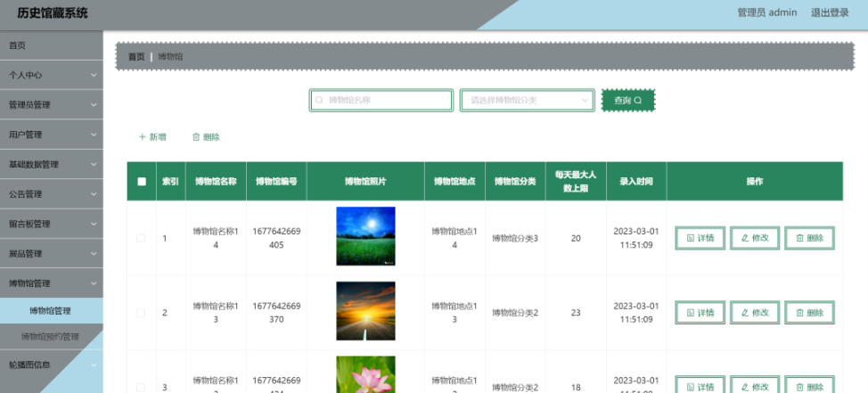Image resolution: width=868 pixels, height=393 pixels.
Task: Open the pink lotus photo thumbnail
Action: point(365,375)
